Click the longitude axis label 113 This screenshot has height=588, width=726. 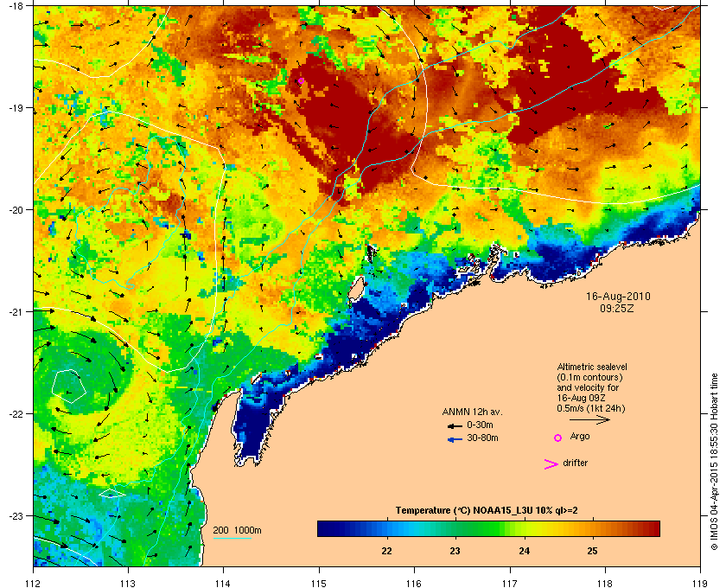click(128, 584)
